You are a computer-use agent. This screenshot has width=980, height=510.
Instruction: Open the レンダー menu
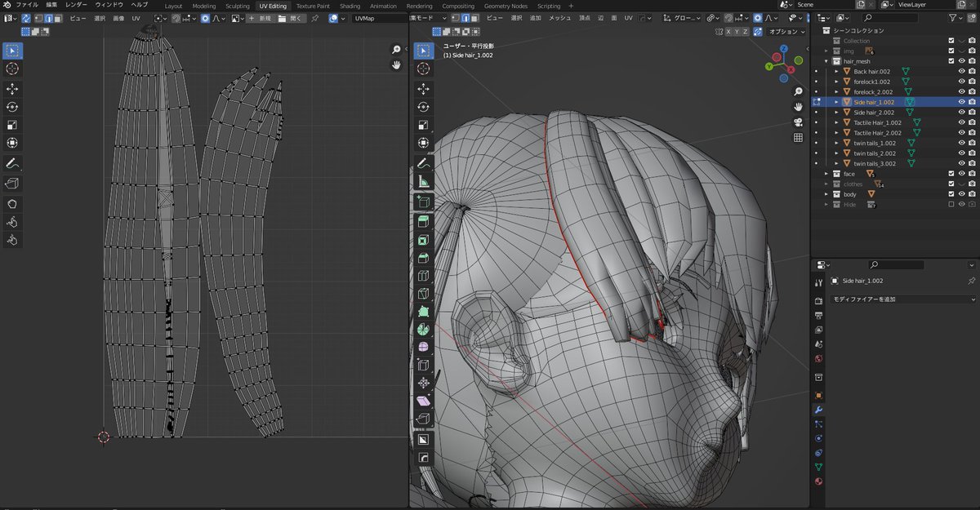(x=76, y=5)
